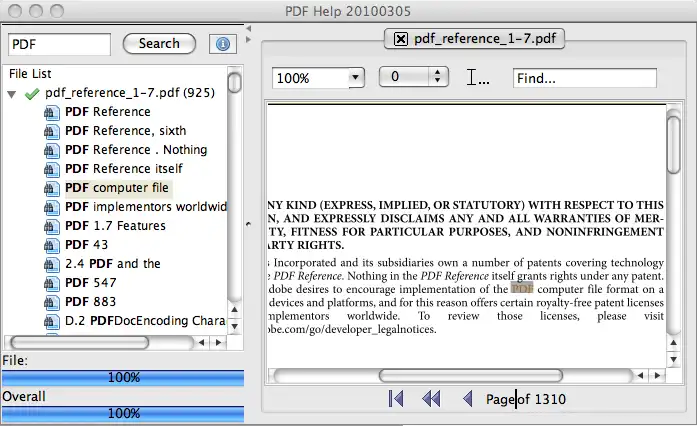
Task: Click document viewer horizontal scrollbar thumb
Action: pyautogui.click(x=471, y=376)
